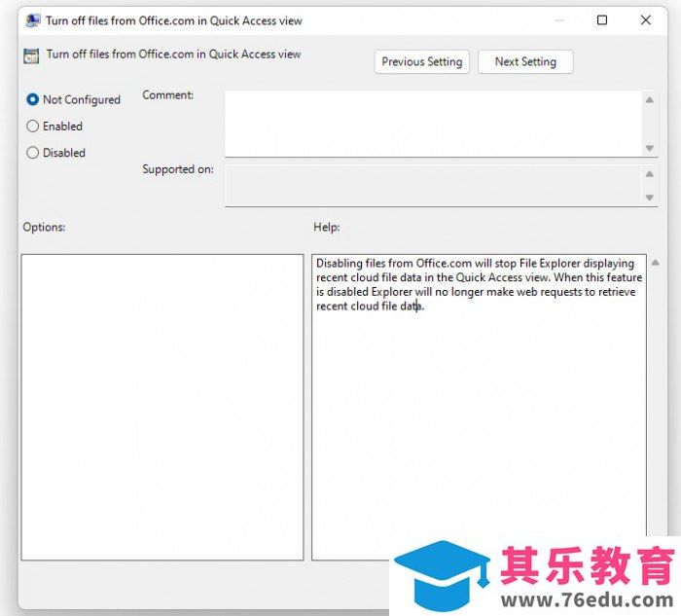Click Supported on scroll down arrow
This screenshot has height=616, width=681.
pyautogui.click(x=649, y=198)
